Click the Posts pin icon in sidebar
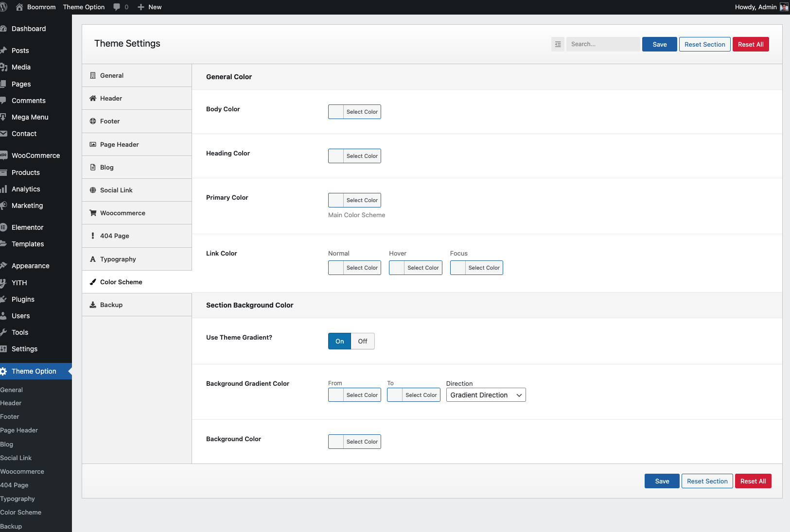The image size is (790, 532). tap(3, 51)
